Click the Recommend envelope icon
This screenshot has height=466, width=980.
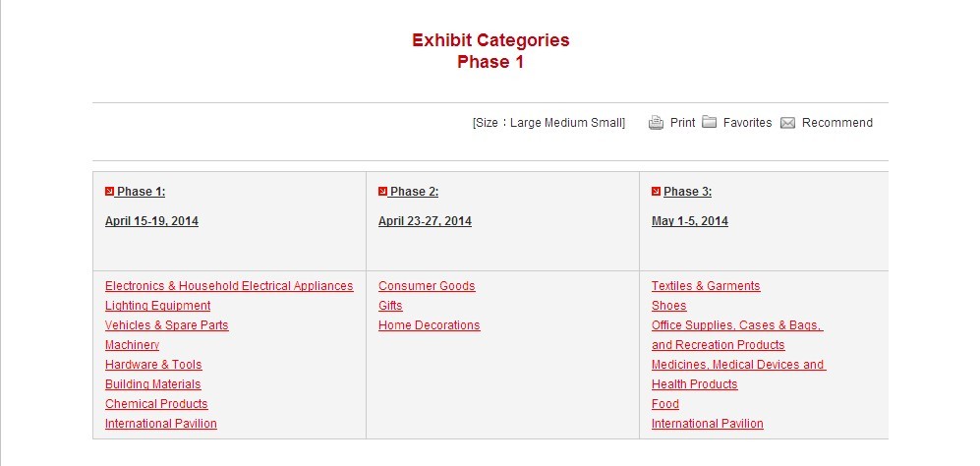click(787, 123)
